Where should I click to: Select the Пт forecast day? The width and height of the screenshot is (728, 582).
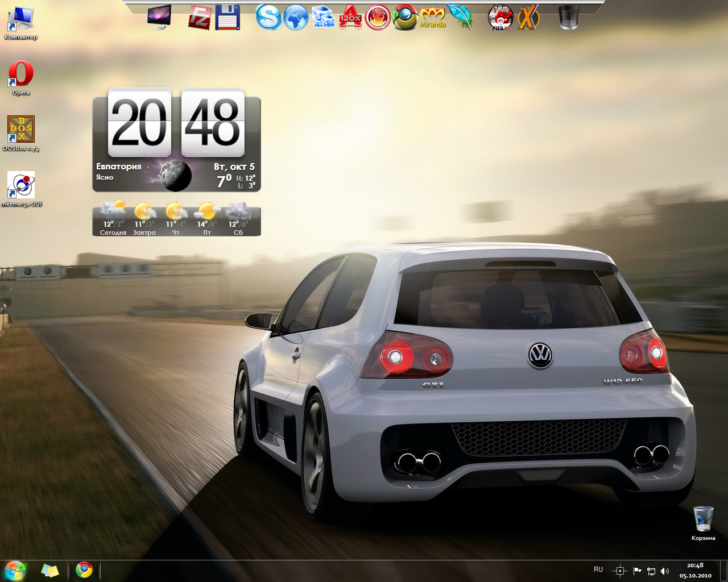(x=207, y=218)
